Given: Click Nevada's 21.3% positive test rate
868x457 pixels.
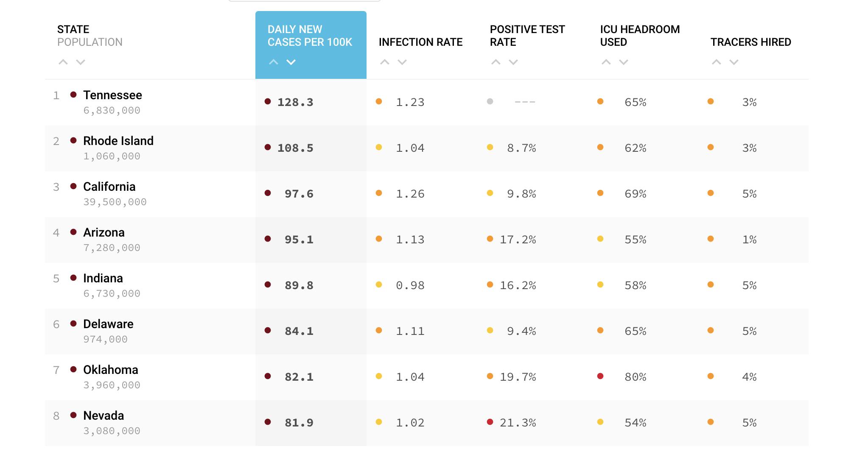Looking at the screenshot, I should tap(518, 423).
